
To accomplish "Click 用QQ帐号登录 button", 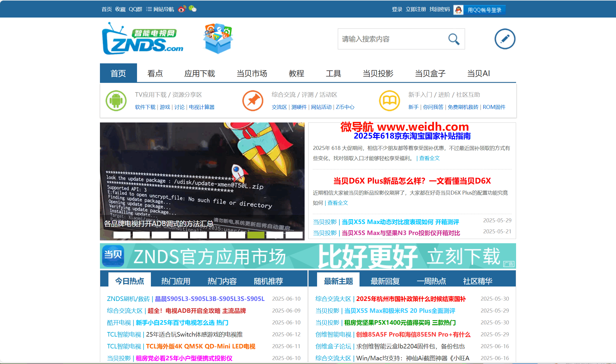I will click(484, 10).
